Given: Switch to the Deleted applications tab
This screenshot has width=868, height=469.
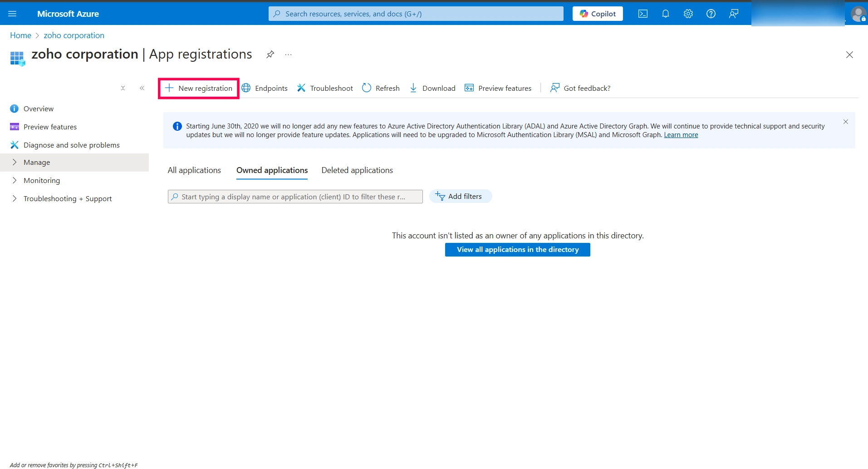Looking at the screenshot, I should tap(357, 170).
